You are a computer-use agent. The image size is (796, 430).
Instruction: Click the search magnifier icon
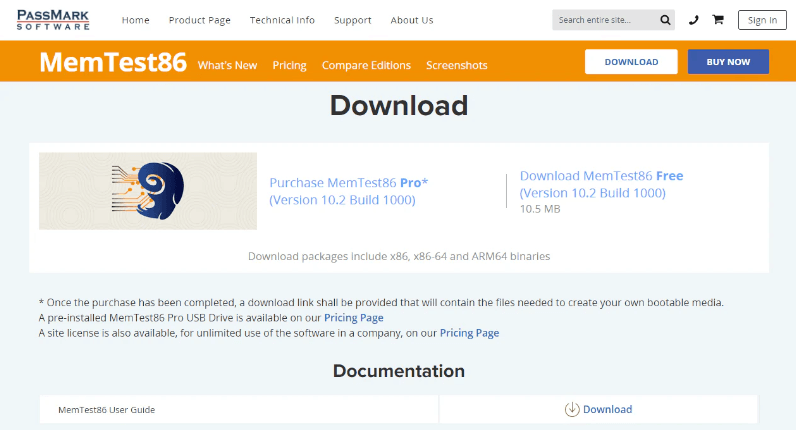pyautogui.click(x=665, y=20)
